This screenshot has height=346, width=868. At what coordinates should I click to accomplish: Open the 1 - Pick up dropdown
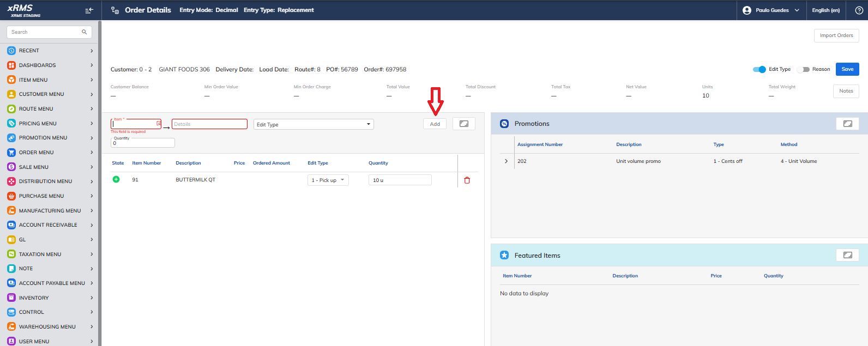tap(328, 180)
